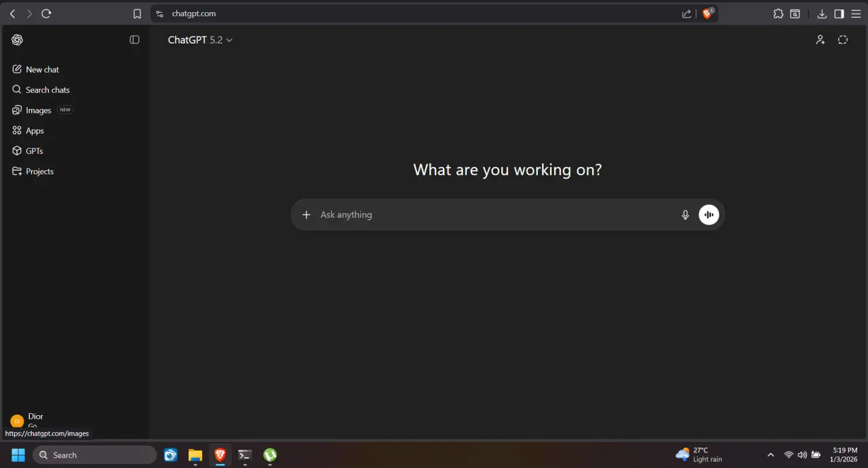This screenshot has height=468, width=868.
Task: Open Search chats
Action: tap(75, 90)
